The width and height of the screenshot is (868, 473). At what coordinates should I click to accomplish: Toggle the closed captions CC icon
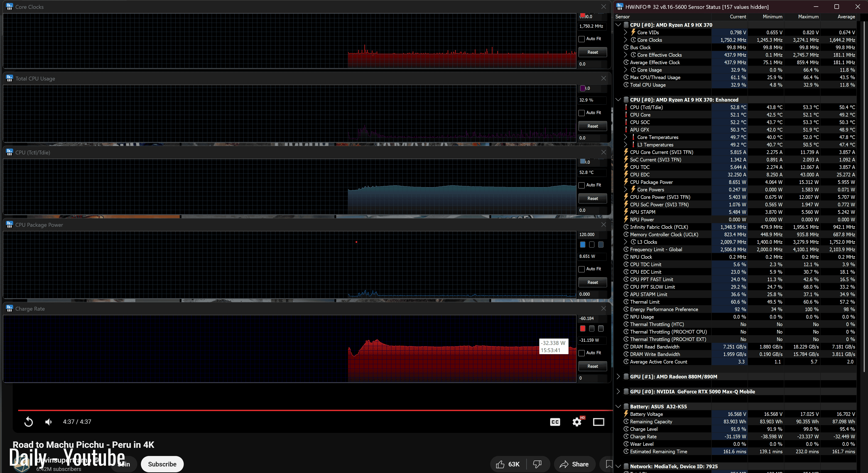point(555,422)
